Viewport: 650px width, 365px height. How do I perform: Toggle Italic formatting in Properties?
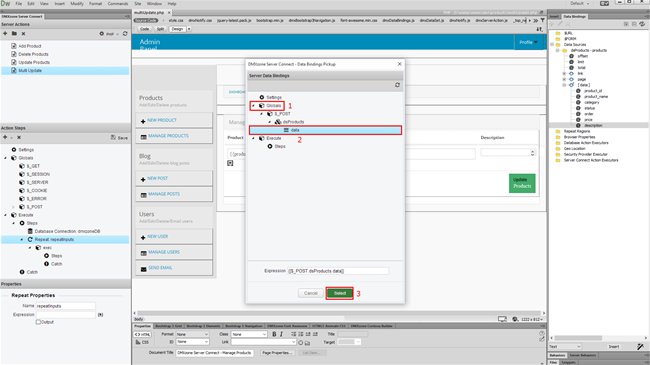pyautogui.click(x=281, y=334)
